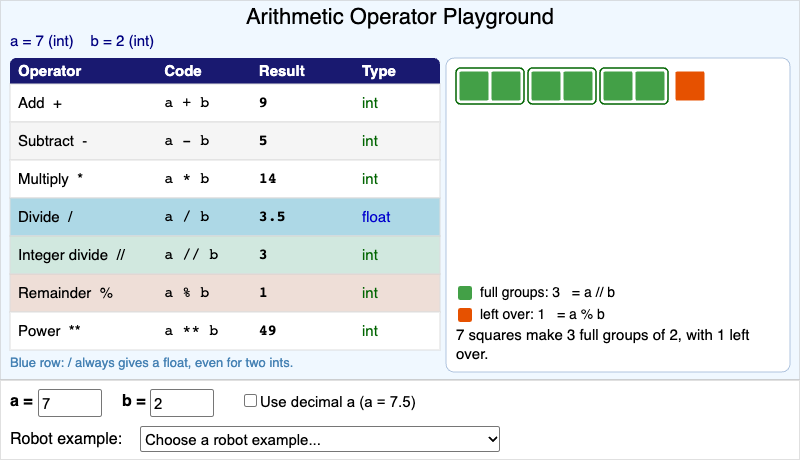Click the Operator column header

(x=49, y=71)
